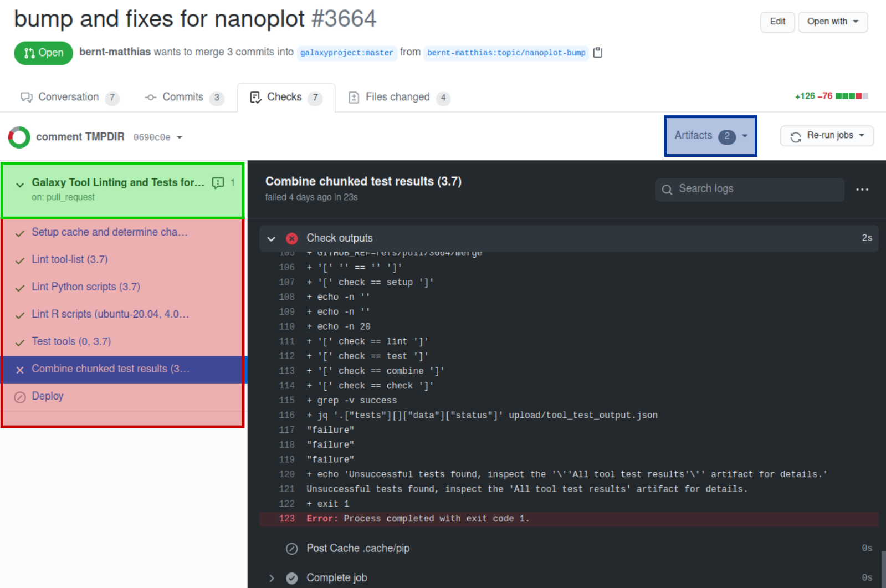Click log line number 123
Image resolution: width=886 pixels, height=588 pixels.
(286, 519)
